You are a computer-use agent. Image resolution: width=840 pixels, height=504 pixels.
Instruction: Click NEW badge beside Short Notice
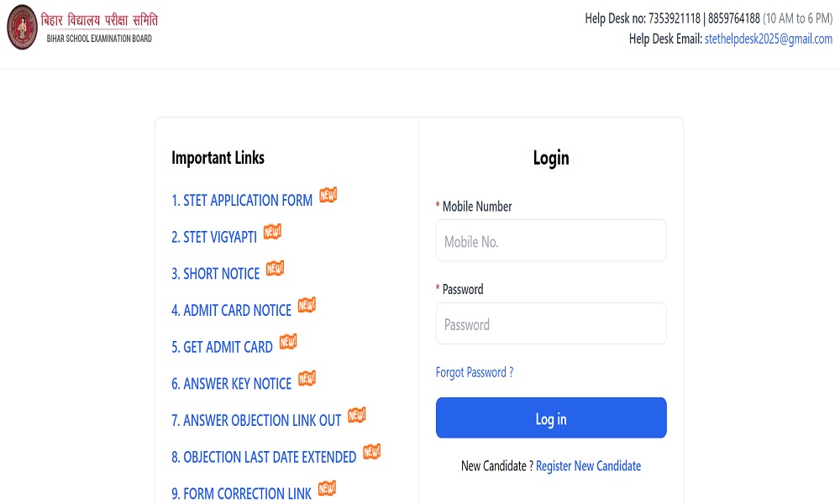pyautogui.click(x=275, y=269)
